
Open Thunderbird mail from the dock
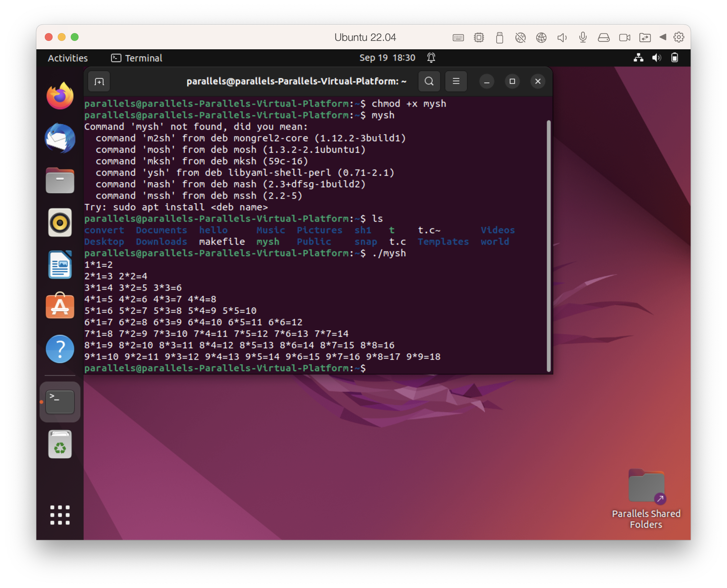[60, 138]
